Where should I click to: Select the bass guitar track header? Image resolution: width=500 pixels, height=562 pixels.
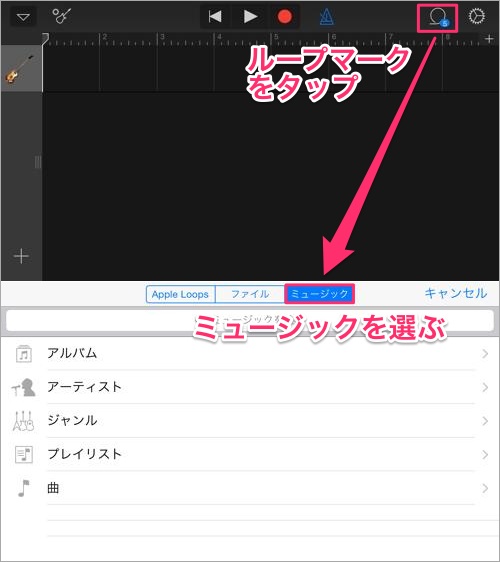point(22,68)
